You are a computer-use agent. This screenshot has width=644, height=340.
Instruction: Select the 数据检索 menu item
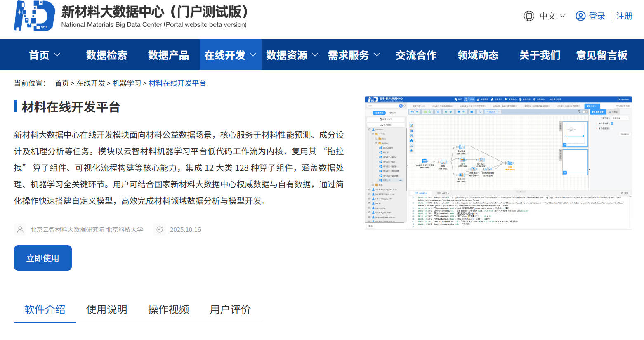click(x=106, y=54)
